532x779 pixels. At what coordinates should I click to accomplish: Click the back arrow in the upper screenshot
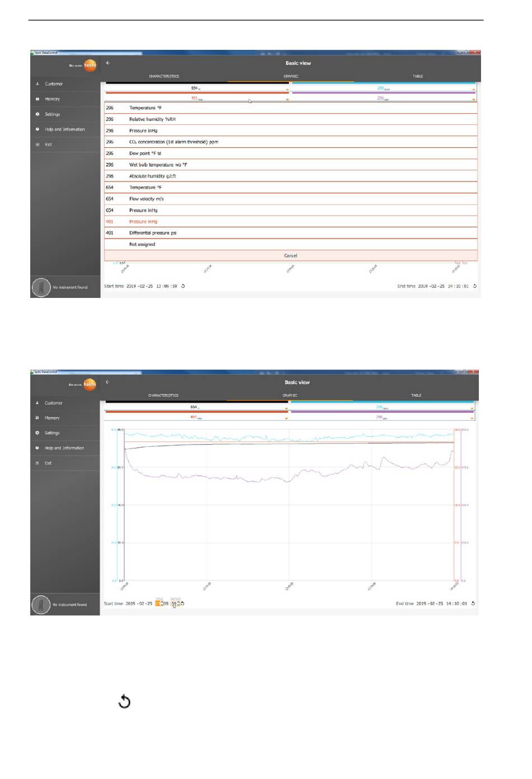pyautogui.click(x=108, y=63)
